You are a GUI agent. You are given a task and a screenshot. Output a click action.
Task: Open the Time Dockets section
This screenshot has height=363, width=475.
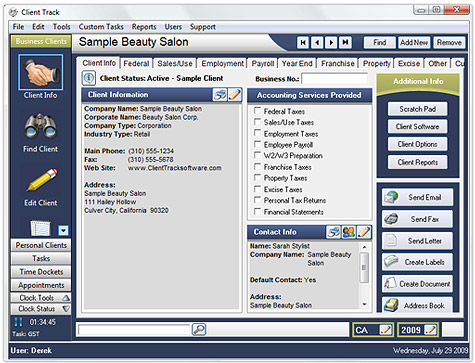coord(41,272)
